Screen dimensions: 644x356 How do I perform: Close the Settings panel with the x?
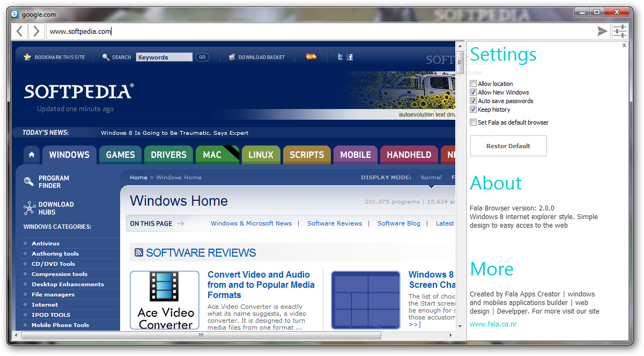point(624,46)
